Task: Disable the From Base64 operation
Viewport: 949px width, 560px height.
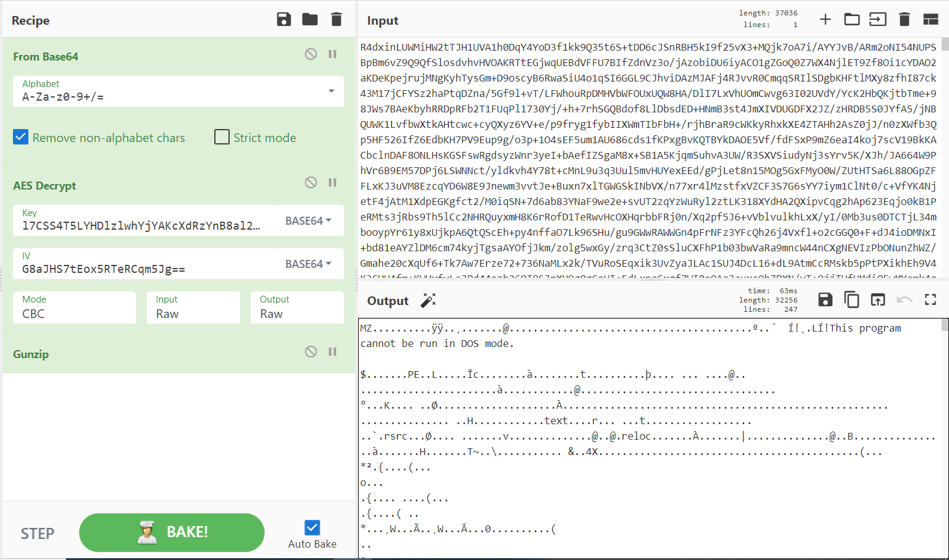Action: tap(311, 54)
